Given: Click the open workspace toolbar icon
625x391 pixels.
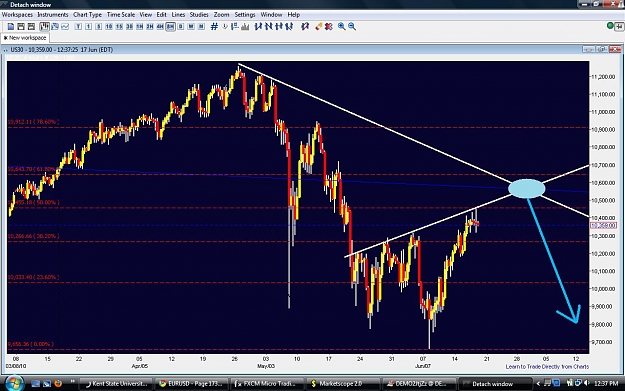Looking at the screenshot, I should pyautogui.click(x=21, y=27).
